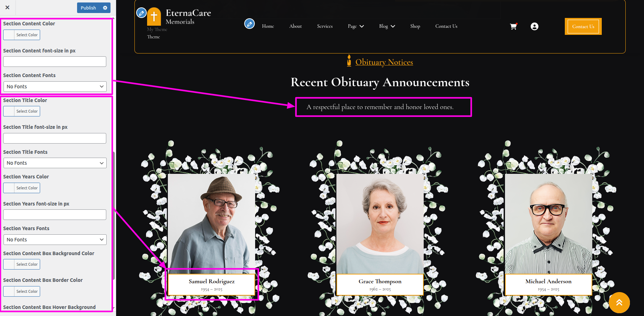Click the user account icon
Image resolution: width=644 pixels, height=316 pixels.
point(534,26)
